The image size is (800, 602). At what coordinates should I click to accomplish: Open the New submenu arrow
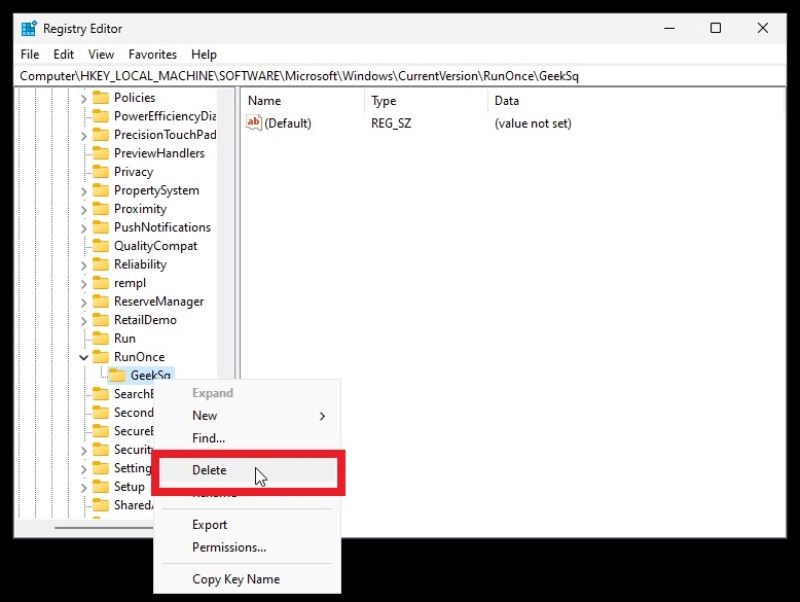[x=322, y=416]
